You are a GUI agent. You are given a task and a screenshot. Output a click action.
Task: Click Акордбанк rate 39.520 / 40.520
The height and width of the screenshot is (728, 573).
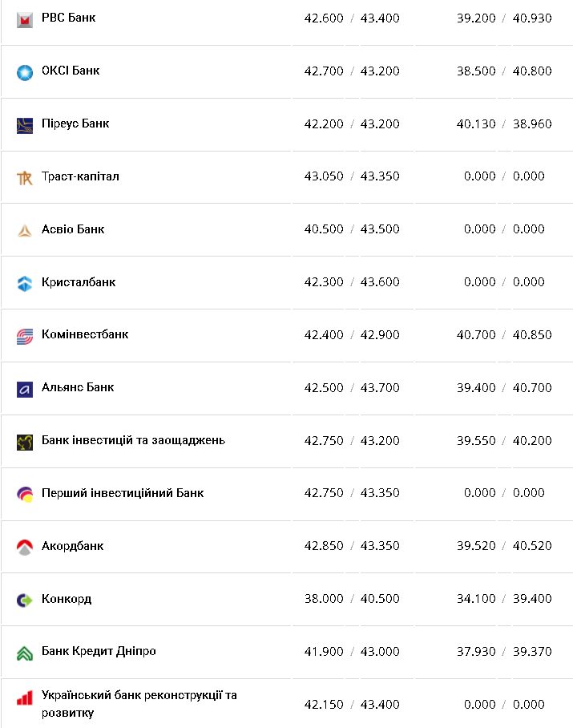click(x=504, y=545)
